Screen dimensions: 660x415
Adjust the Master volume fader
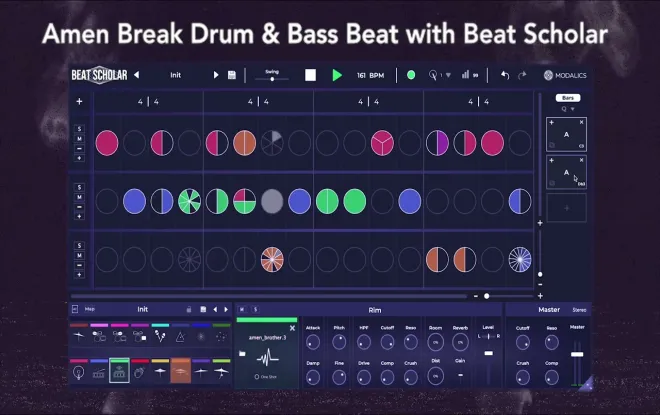(577, 354)
